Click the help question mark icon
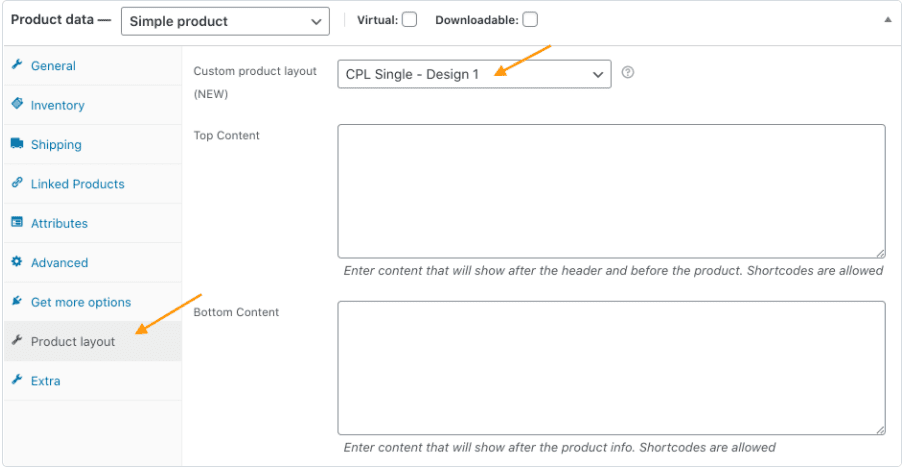Image resolution: width=905 pixels, height=469 pixels. point(628,73)
